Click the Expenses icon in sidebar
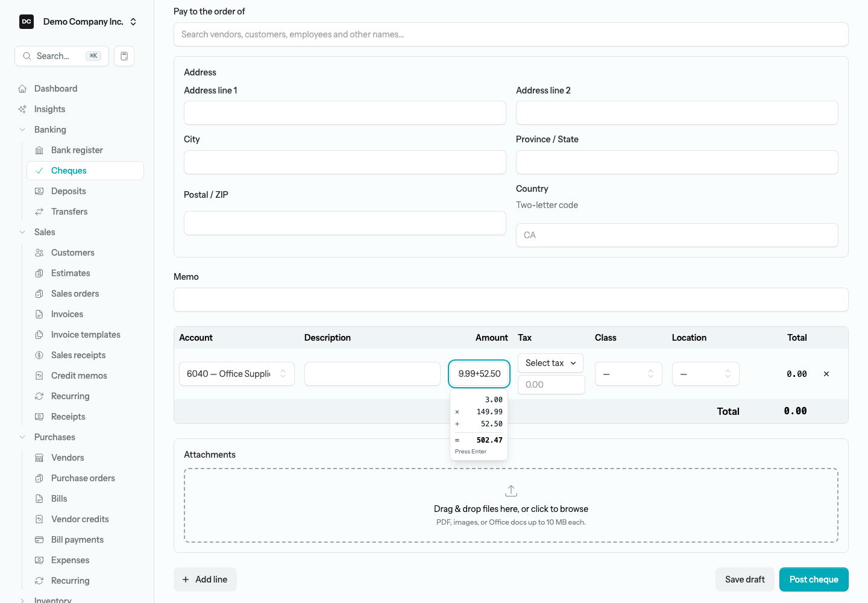868x603 pixels. click(x=39, y=560)
